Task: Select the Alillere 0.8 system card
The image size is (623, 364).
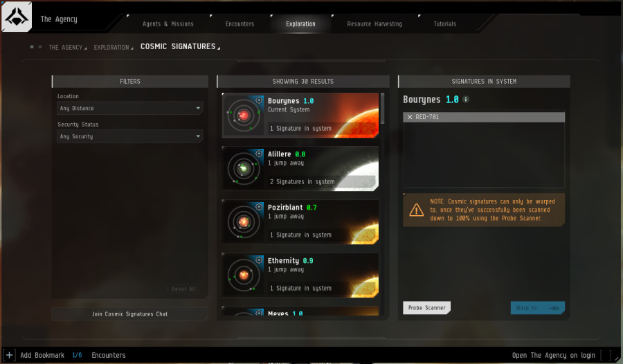Action: point(300,168)
